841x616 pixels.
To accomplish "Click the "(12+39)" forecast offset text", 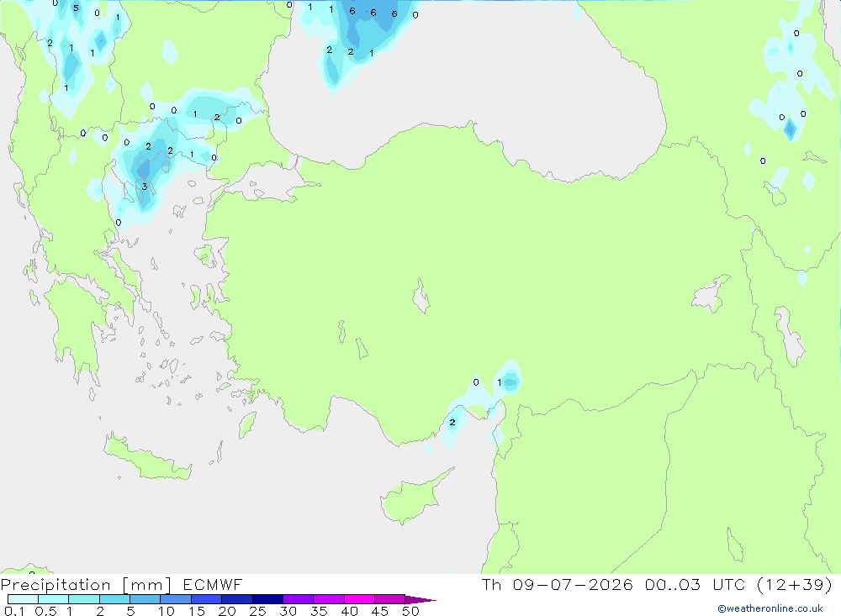I will 795,584.
